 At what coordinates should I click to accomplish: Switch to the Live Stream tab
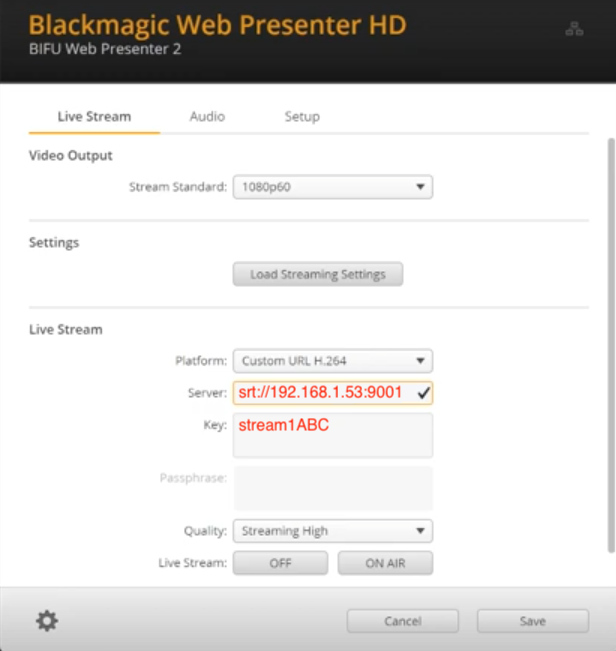(94, 117)
